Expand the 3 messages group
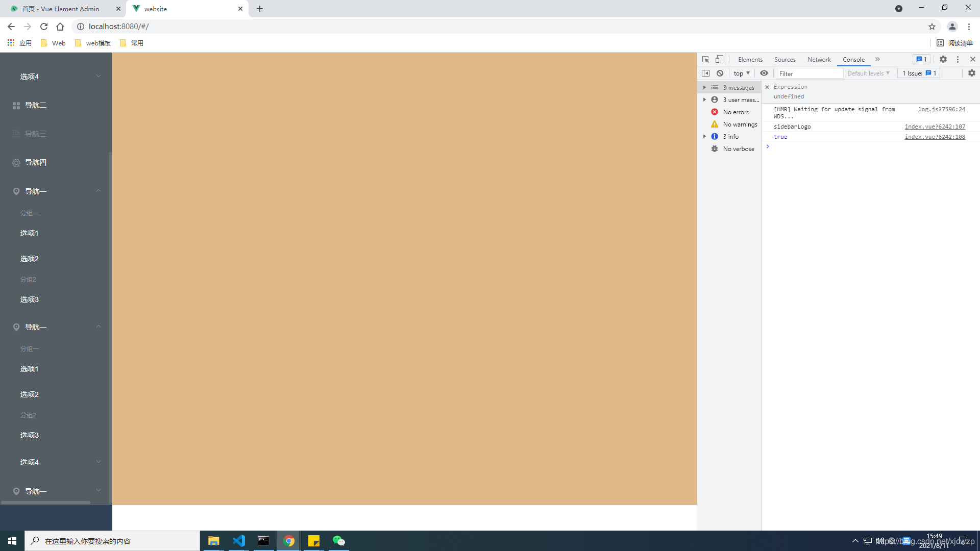980x551 pixels. tap(704, 87)
